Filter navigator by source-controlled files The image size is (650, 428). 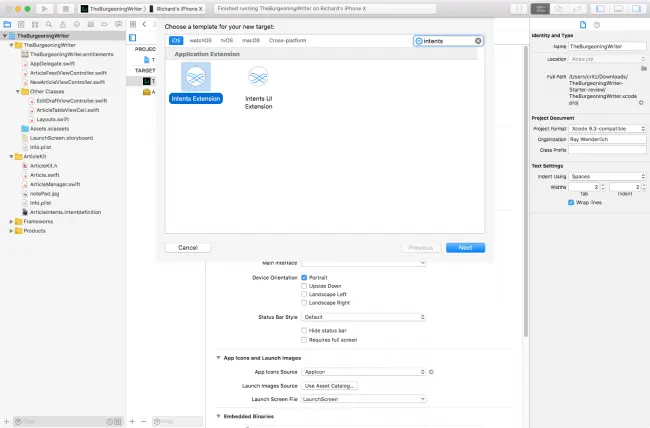point(118,421)
